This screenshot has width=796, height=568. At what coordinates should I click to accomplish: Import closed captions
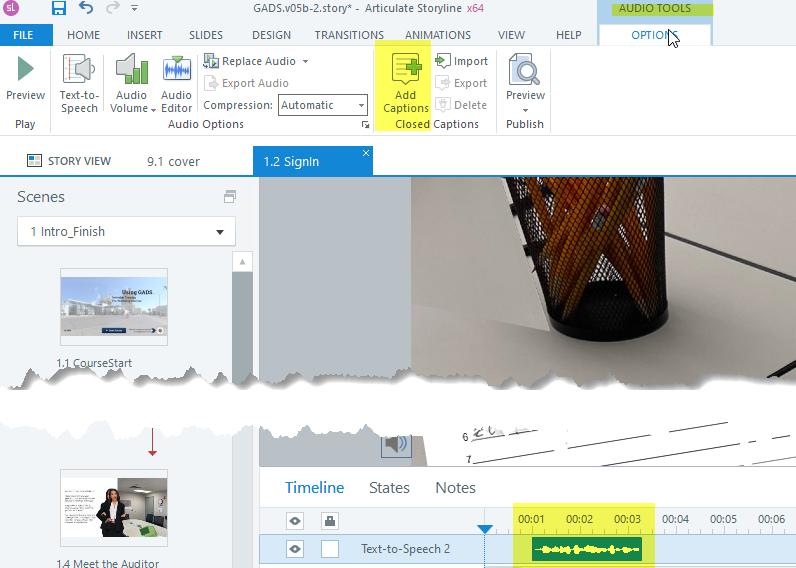[x=461, y=61]
